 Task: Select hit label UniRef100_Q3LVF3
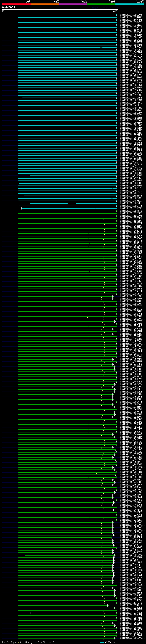pyautogui.click(x=131, y=98)
